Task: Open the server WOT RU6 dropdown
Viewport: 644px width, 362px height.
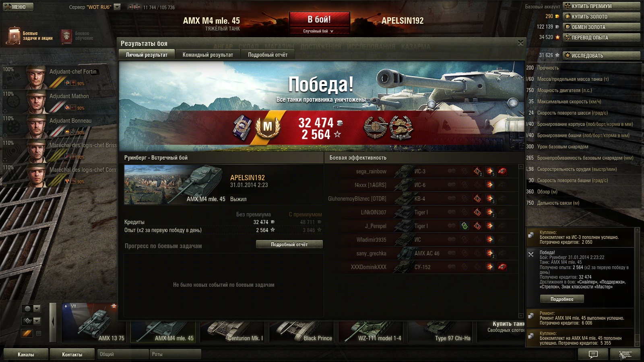Action: pyautogui.click(x=117, y=7)
